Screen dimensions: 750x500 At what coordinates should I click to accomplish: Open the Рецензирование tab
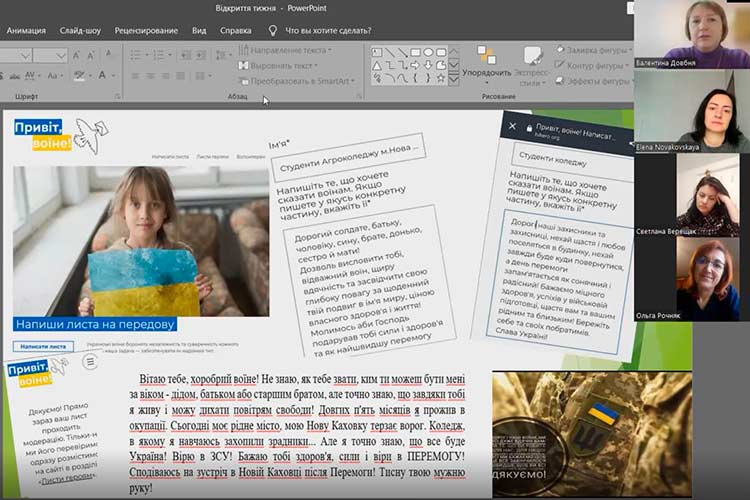[x=146, y=30]
